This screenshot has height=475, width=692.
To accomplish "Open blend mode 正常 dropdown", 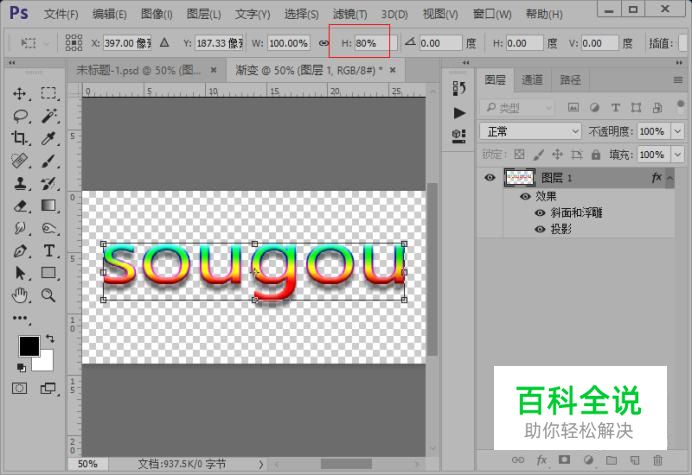I will coord(530,131).
